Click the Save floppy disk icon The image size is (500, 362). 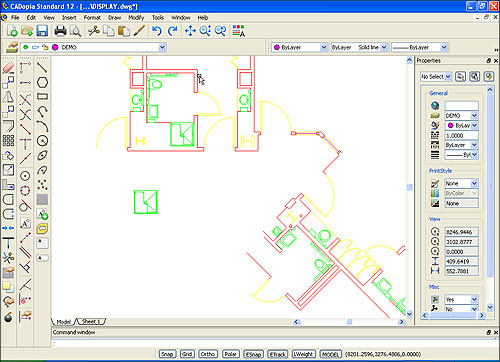tap(42, 31)
